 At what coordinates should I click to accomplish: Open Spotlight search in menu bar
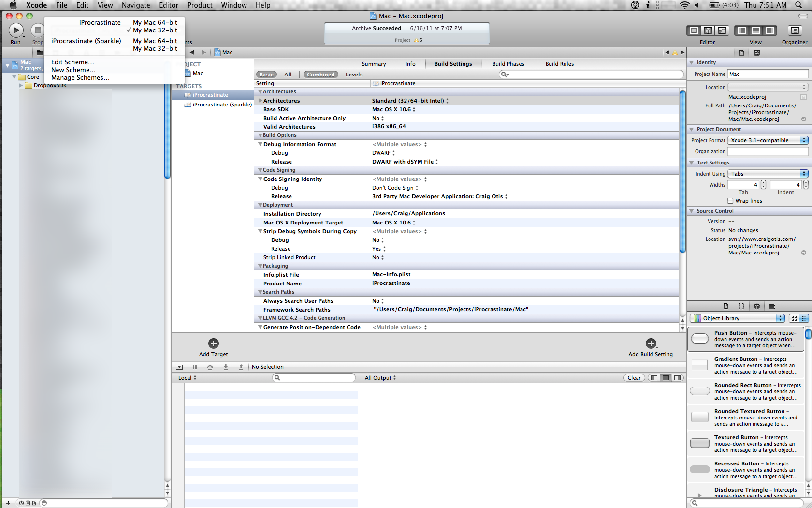click(x=797, y=5)
